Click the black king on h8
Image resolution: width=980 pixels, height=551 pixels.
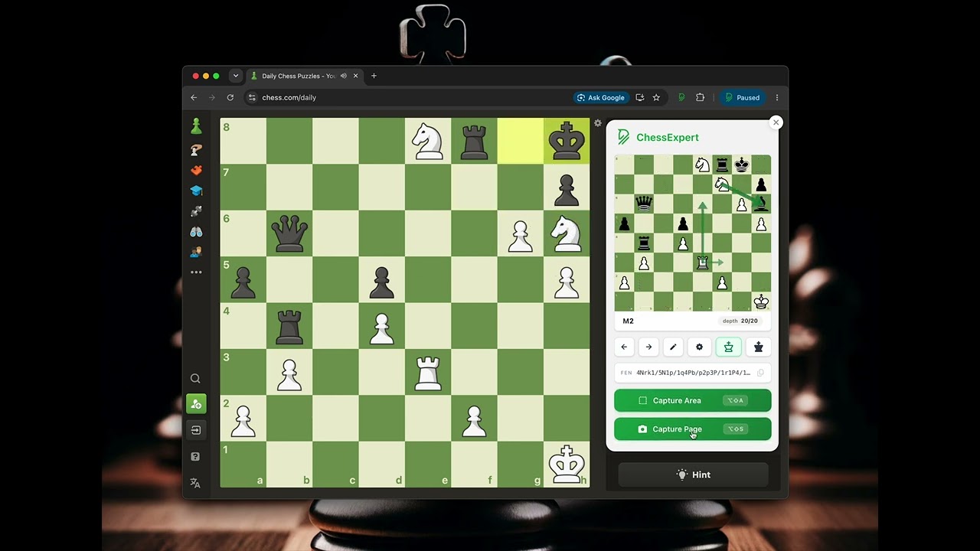[567, 141]
